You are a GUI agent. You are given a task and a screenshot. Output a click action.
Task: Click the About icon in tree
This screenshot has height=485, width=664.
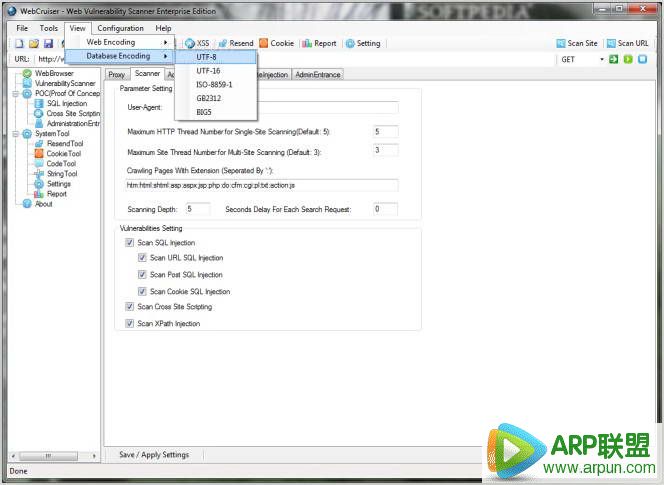coord(27,204)
